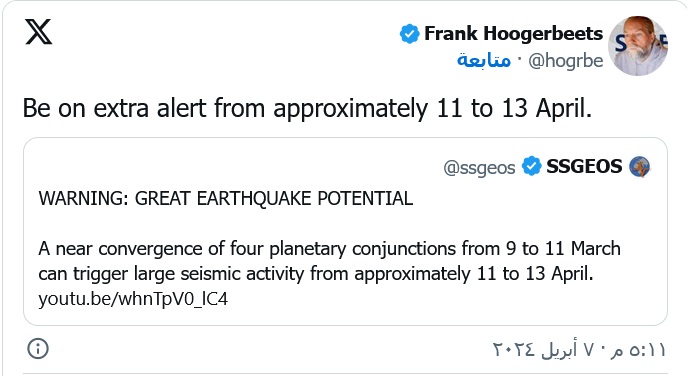
Task: Click the WARNING: GREAT EARTHQUAKE POTENTIAL heading
Action: [226, 199]
